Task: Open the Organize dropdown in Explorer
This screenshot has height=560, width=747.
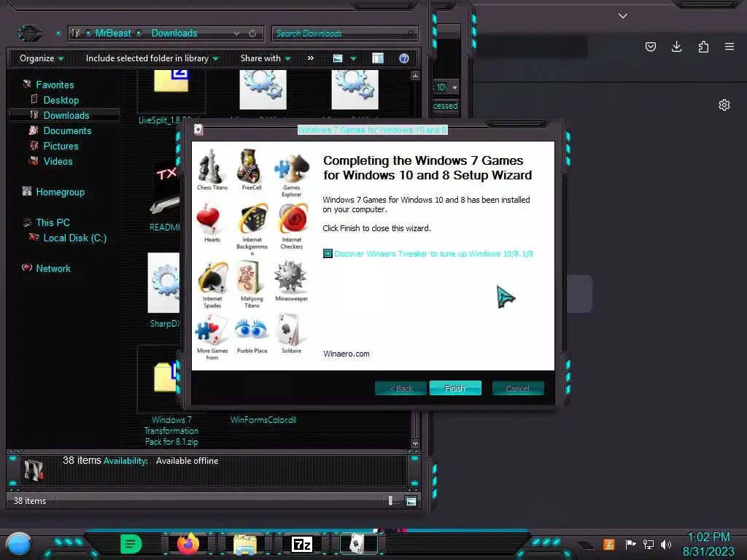Action: 42,58
